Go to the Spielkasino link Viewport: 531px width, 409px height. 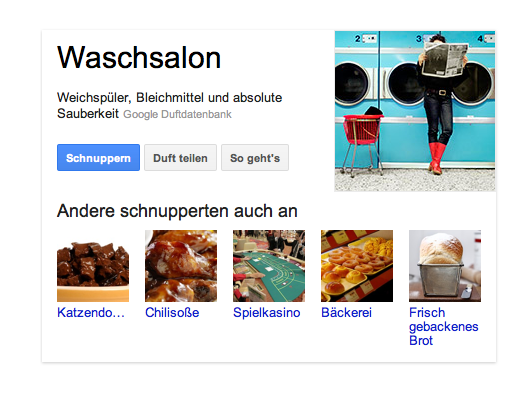[x=267, y=312]
